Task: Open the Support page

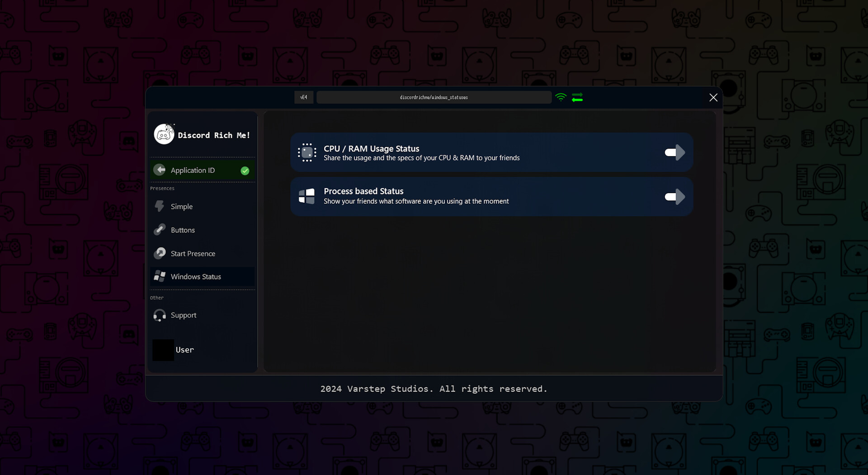Action: 202,315
